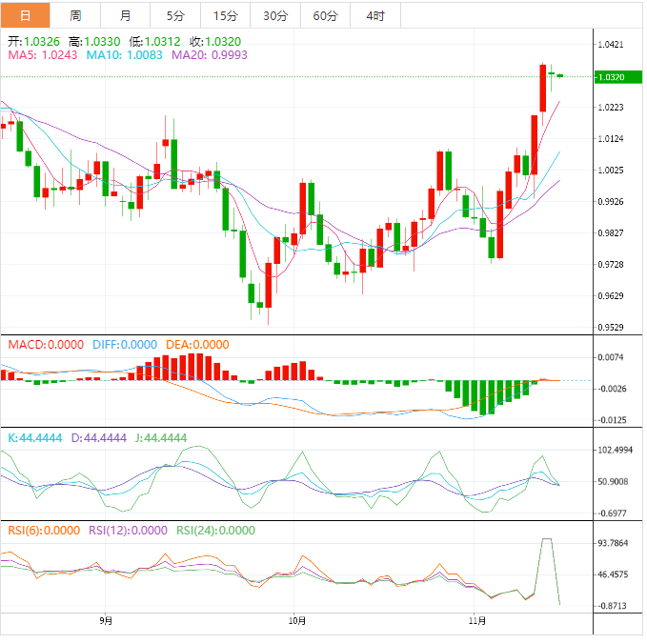
Task: Open the 30分 timeframe tab
Action: pyautogui.click(x=275, y=15)
